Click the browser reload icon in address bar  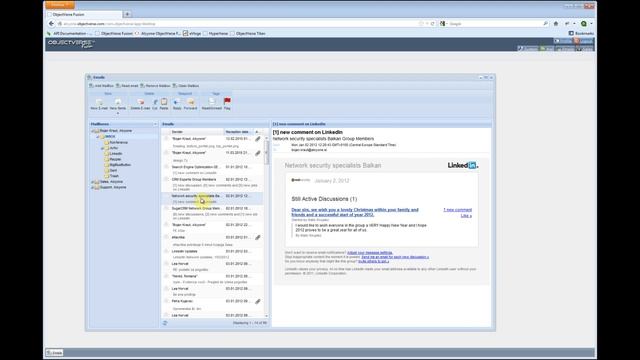tap(433, 24)
